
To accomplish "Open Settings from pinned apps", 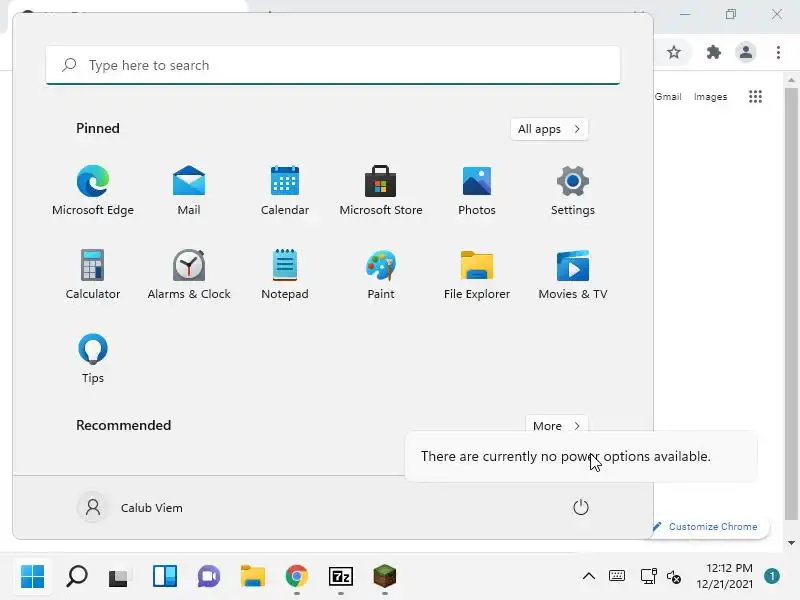I will tap(572, 190).
